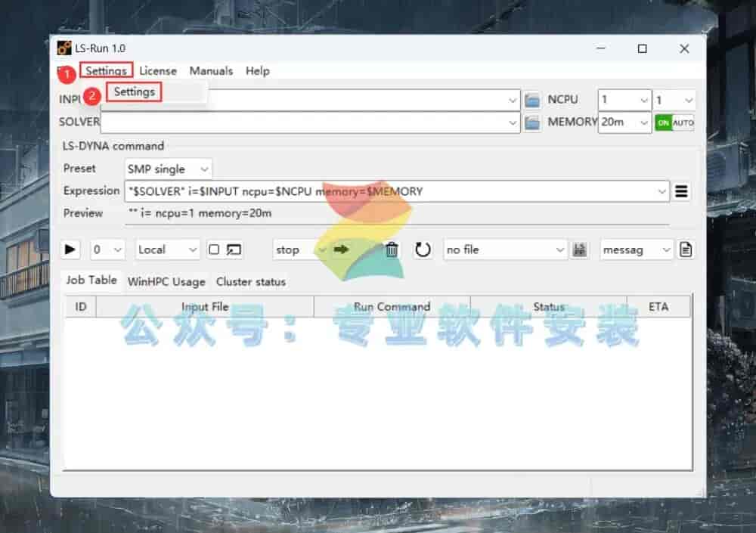Expand the INPUT file dropdown
Screen dimensions: 756x533
click(512, 101)
